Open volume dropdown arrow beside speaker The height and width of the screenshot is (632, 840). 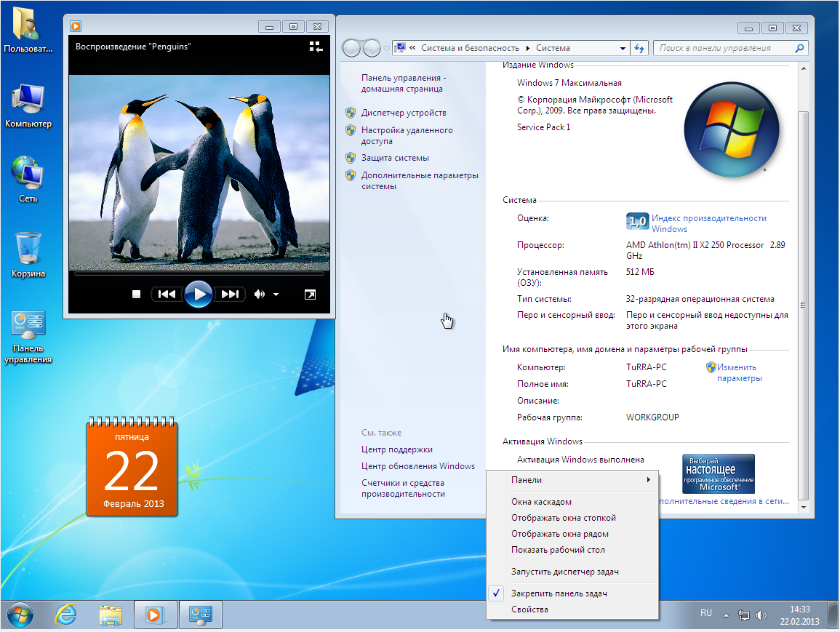[276, 295]
